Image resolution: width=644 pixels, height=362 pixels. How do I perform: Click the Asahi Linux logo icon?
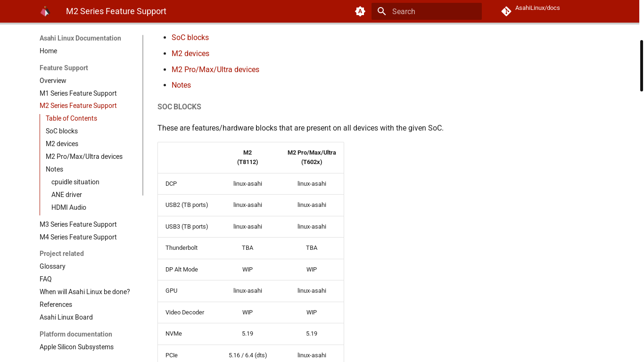[x=45, y=11]
